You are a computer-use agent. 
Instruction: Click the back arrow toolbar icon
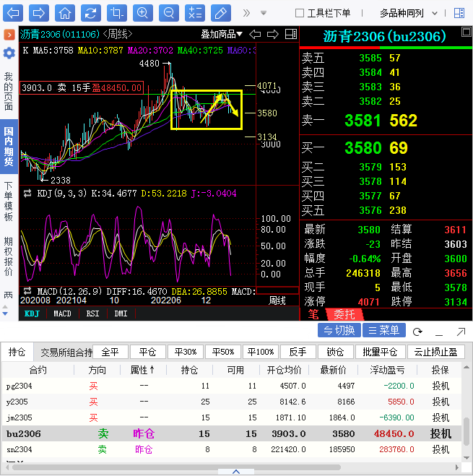(13, 13)
